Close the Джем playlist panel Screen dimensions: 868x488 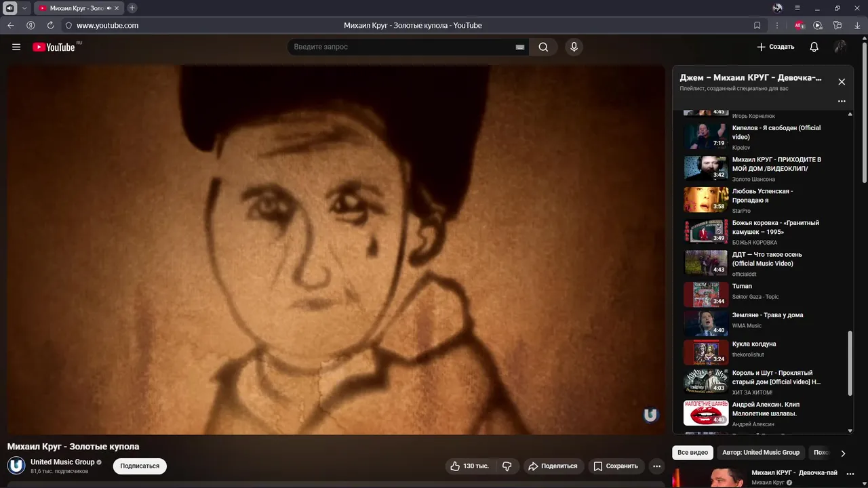point(842,81)
